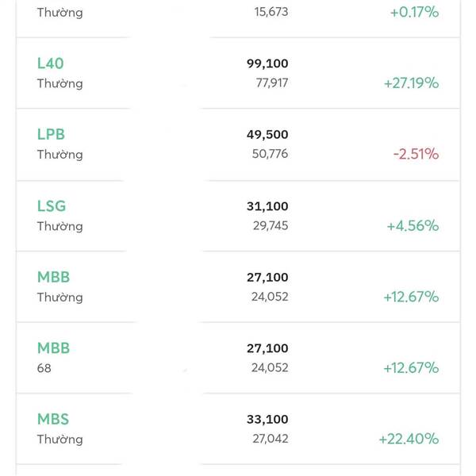Click the LSG market price 31,100
The height and width of the screenshot is (476, 476).
click(267, 206)
